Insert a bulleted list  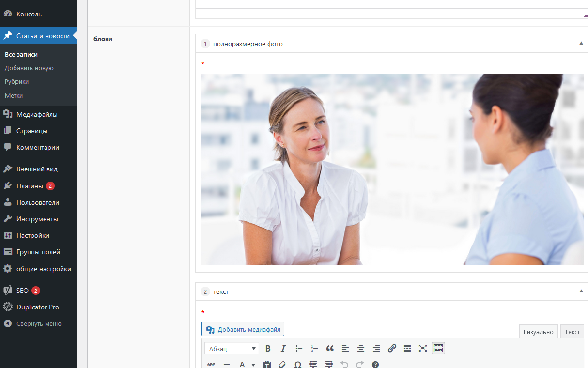tap(299, 348)
